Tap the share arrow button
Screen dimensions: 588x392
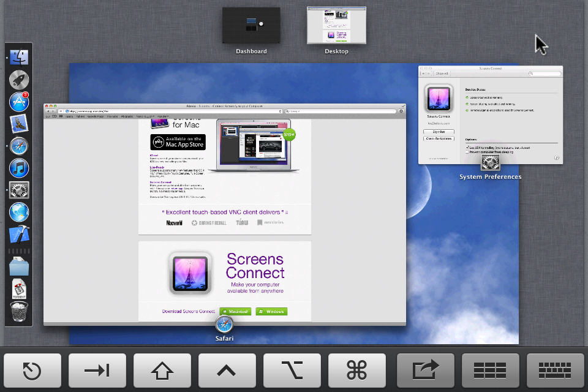point(425,371)
